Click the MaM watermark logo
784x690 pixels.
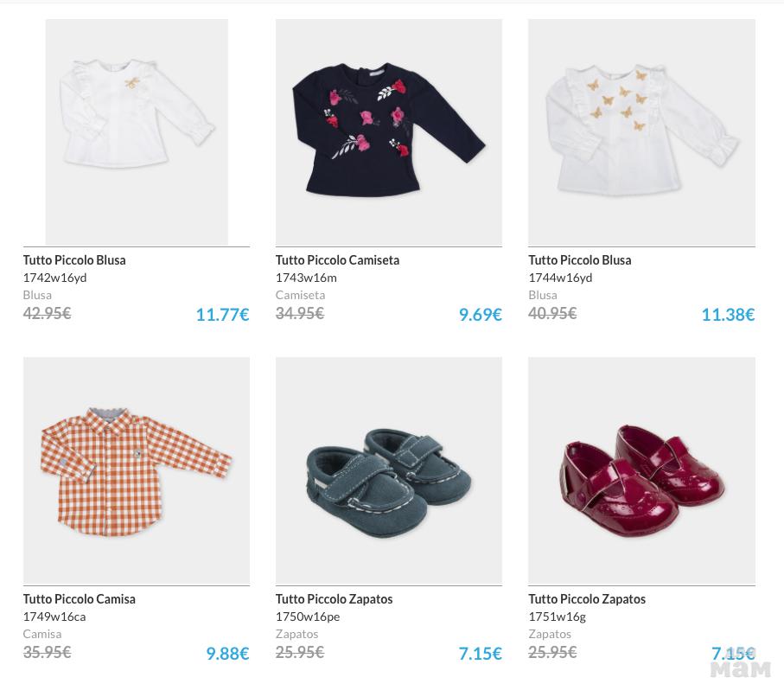(x=741, y=668)
